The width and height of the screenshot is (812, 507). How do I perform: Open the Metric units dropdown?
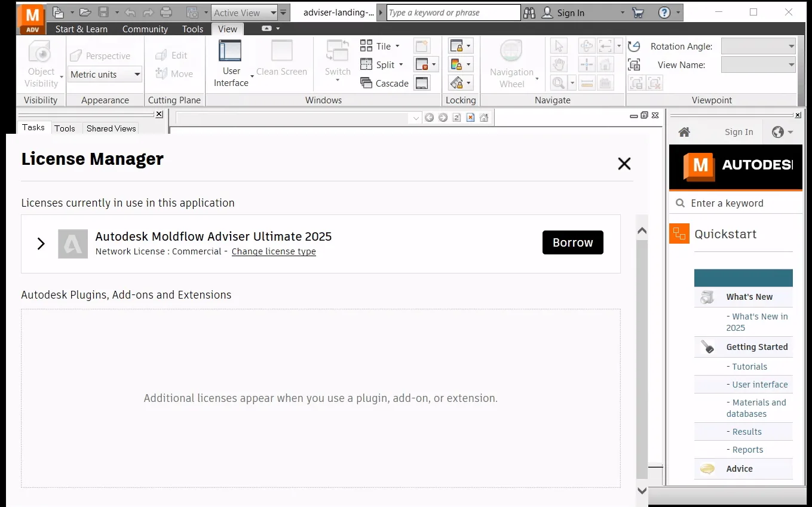pyautogui.click(x=105, y=75)
